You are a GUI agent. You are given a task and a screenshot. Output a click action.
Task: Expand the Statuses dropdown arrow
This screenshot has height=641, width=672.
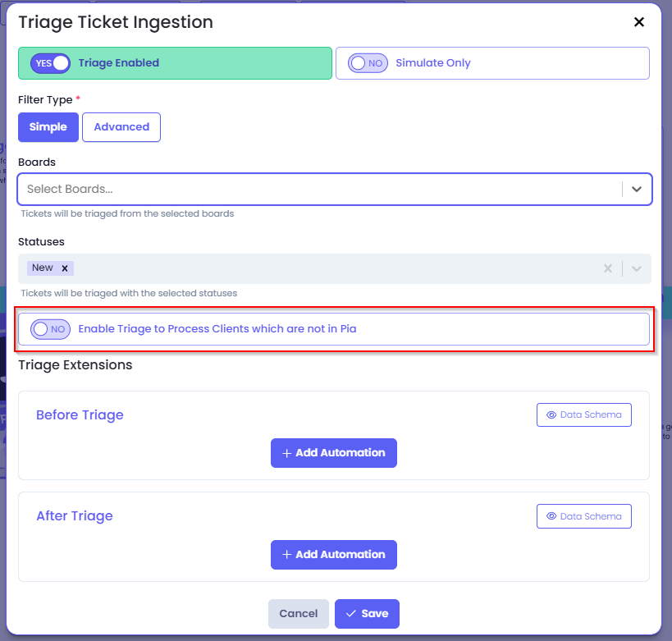(637, 269)
